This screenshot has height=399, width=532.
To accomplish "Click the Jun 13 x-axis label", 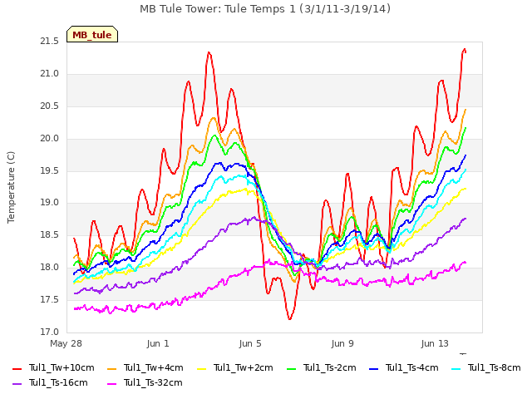I will [435, 343].
